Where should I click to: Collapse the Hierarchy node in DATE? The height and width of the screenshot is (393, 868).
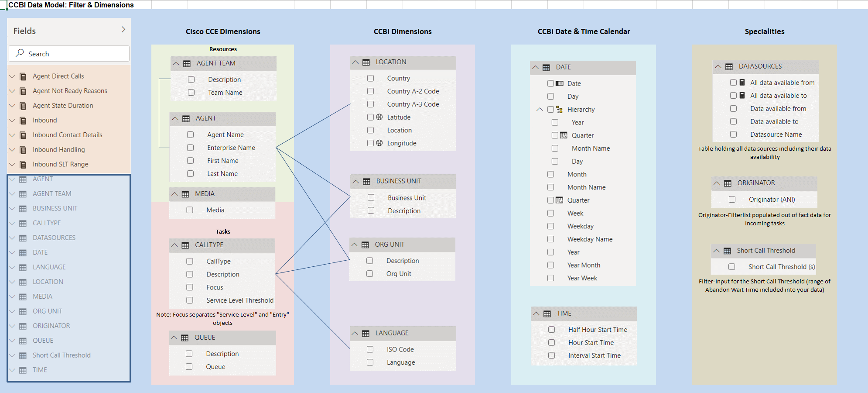[540, 109]
